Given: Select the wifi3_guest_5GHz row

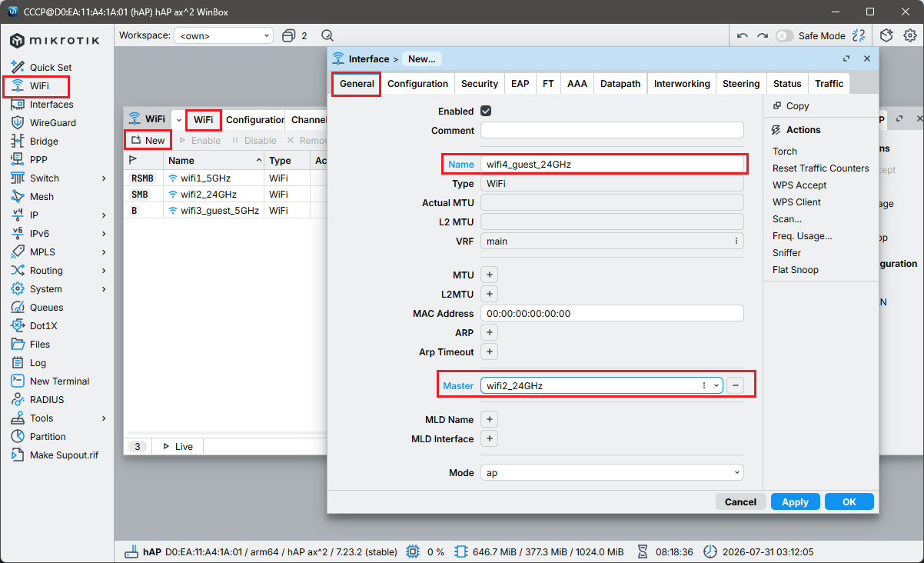Looking at the screenshot, I should (225, 210).
